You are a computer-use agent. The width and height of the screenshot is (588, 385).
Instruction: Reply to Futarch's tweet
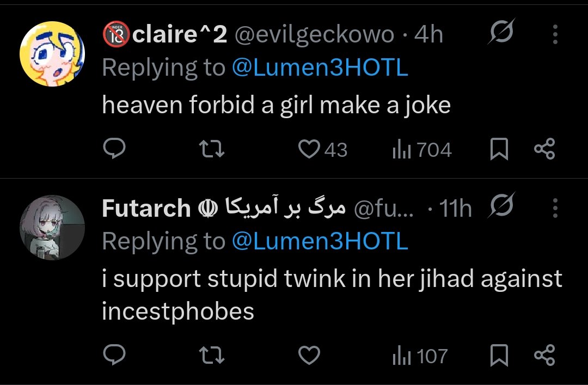[x=114, y=356]
